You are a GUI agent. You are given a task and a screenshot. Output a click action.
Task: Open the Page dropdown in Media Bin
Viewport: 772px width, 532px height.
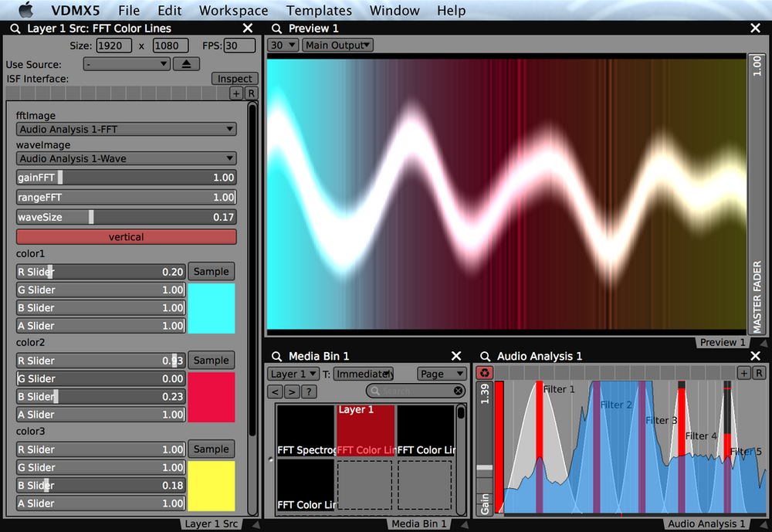point(442,374)
